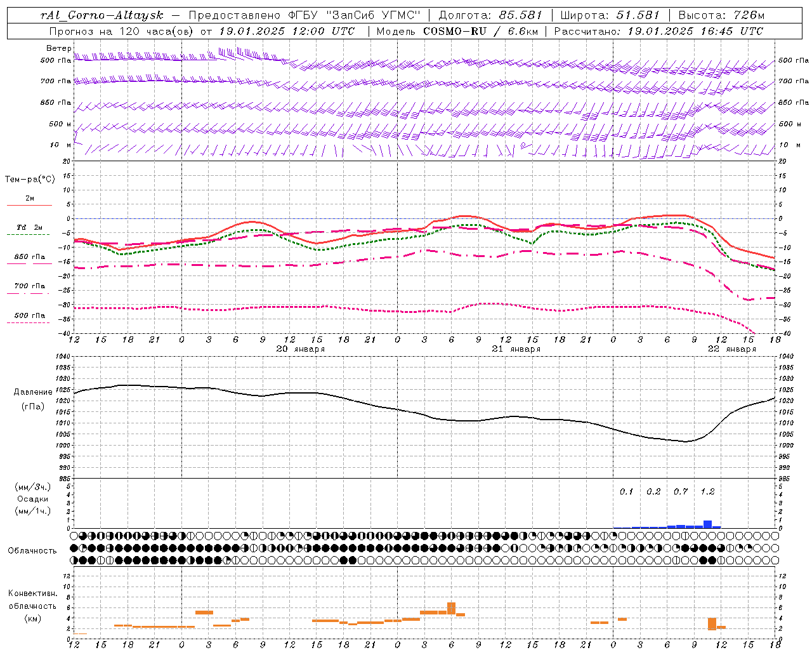Click the forecast start text 19.01.2025 12:00 UTC

point(287,31)
